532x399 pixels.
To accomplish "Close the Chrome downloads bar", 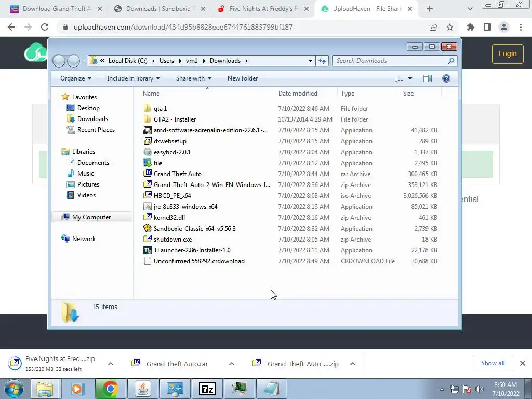I will click(523, 363).
